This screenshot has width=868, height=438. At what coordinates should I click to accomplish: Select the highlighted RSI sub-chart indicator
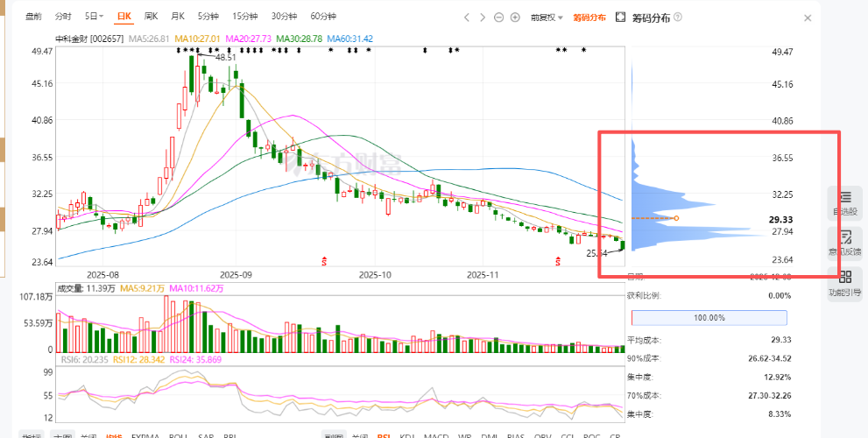point(385,434)
